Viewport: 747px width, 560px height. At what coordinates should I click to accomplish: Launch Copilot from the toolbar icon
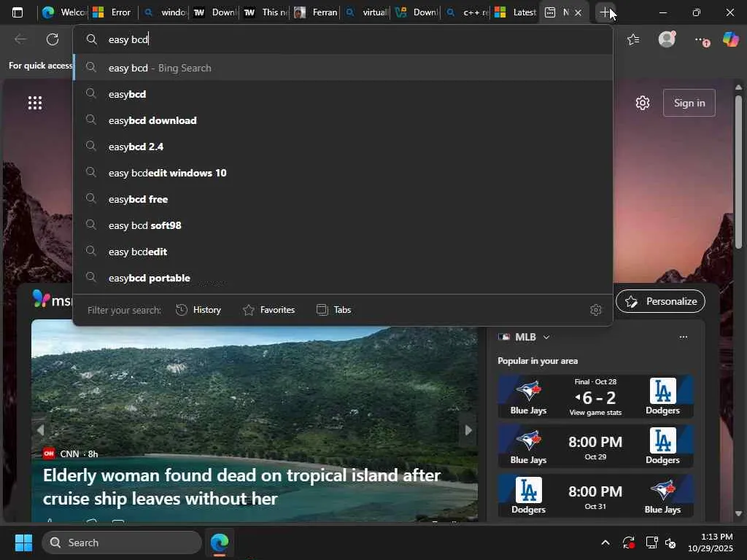point(731,39)
